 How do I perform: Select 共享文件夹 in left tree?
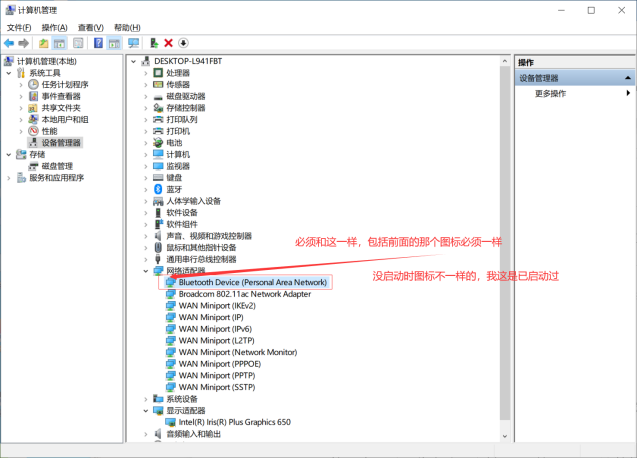61,108
